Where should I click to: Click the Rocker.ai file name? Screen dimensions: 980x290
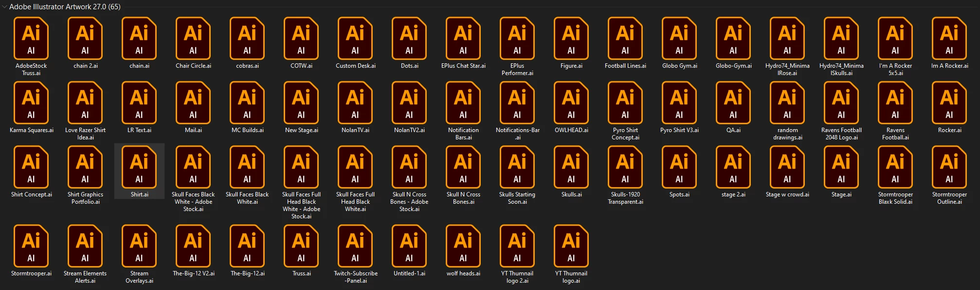(949, 130)
